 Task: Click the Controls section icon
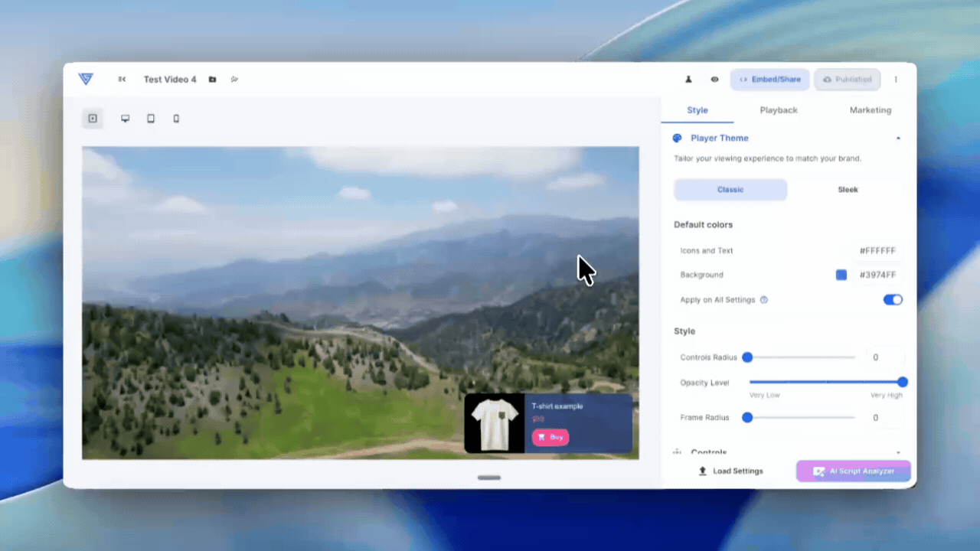pos(677,453)
